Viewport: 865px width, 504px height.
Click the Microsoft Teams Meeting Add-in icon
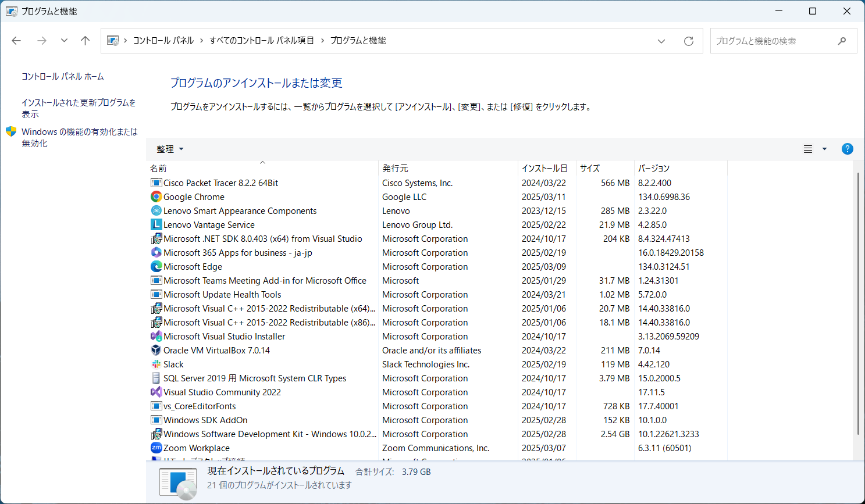pyautogui.click(x=156, y=281)
